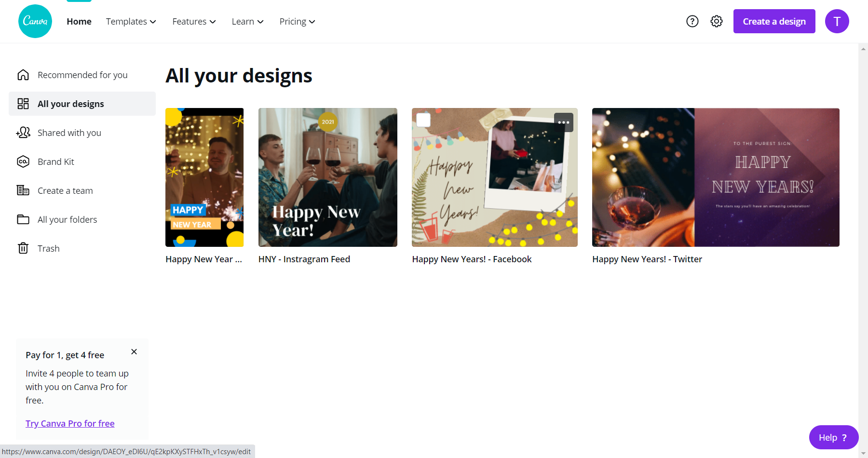Click the Create a team icon

23,190
